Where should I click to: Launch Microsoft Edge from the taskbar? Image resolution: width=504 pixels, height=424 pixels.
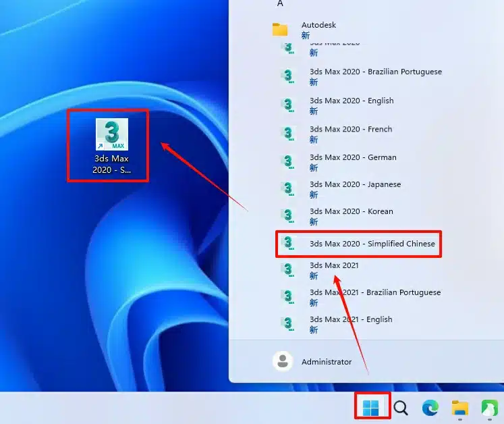(430, 408)
